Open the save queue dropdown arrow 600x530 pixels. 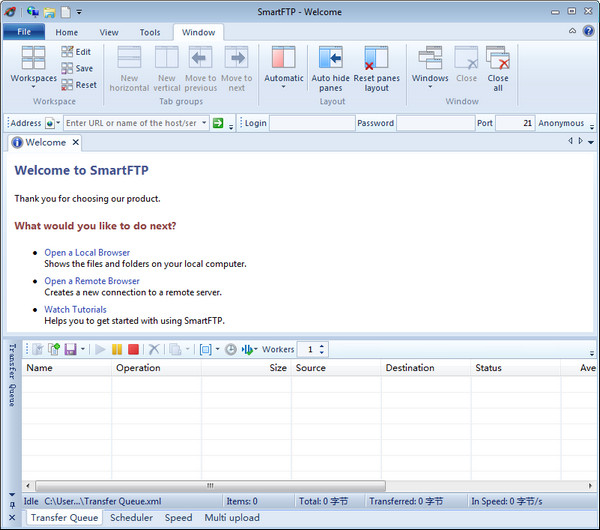(83, 349)
